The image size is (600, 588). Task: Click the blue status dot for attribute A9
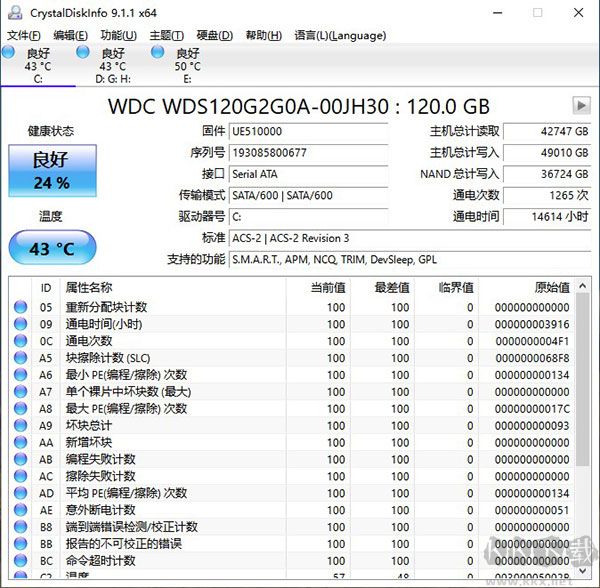[20, 425]
